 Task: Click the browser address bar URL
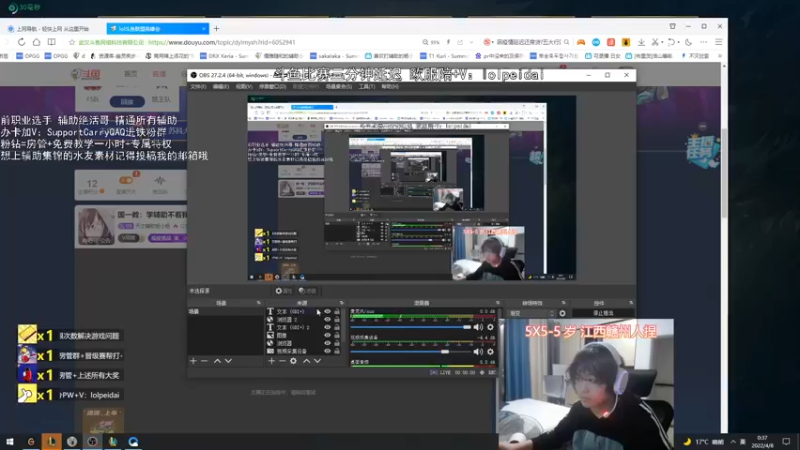pos(221,42)
